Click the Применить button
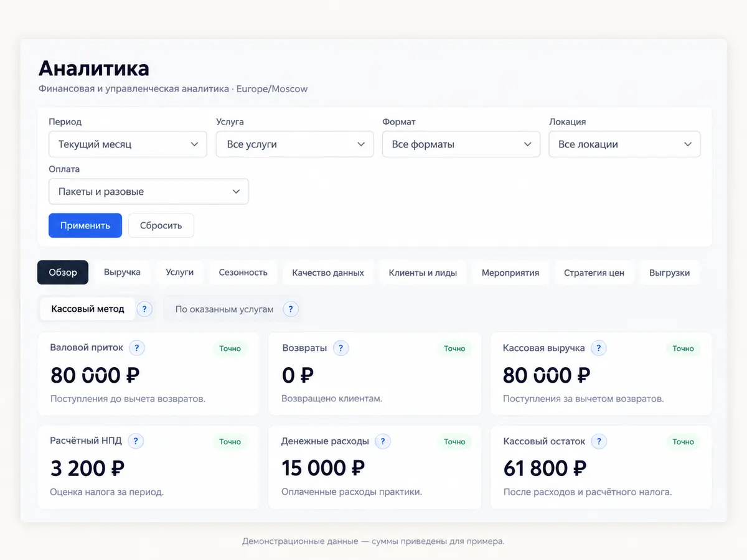747x560 pixels. click(x=85, y=225)
